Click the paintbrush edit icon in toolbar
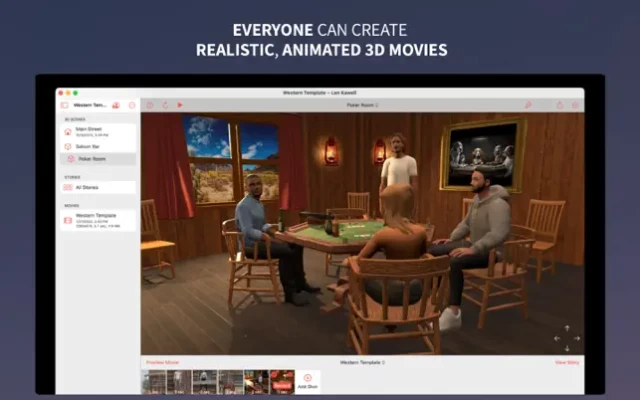This screenshot has width=640, height=400. 528,105
